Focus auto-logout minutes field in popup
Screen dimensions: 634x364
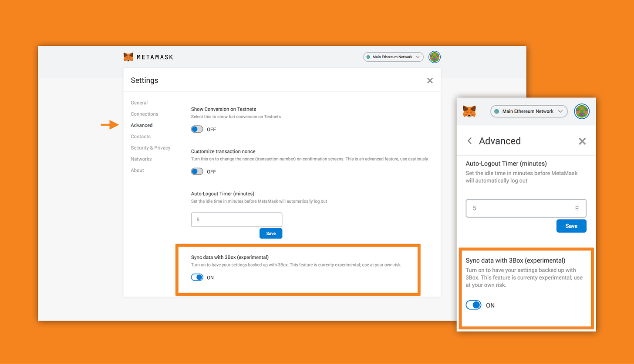[x=526, y=208]
